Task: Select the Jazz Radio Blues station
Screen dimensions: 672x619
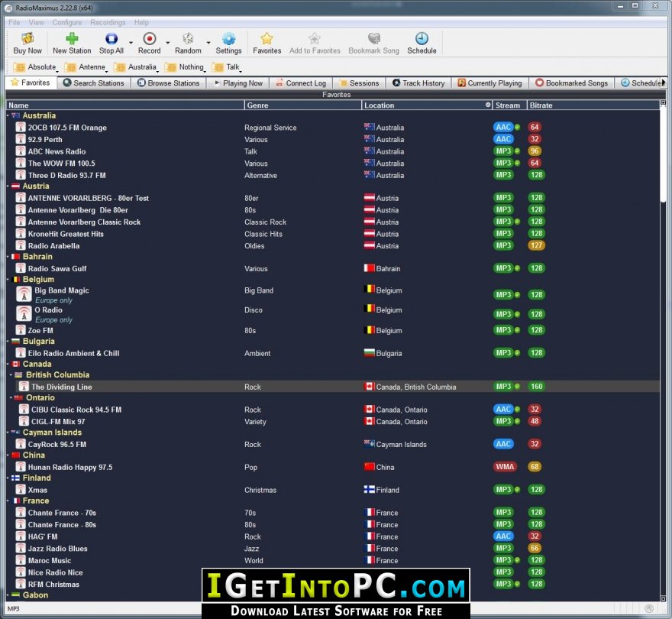Action: click(57, 548)
